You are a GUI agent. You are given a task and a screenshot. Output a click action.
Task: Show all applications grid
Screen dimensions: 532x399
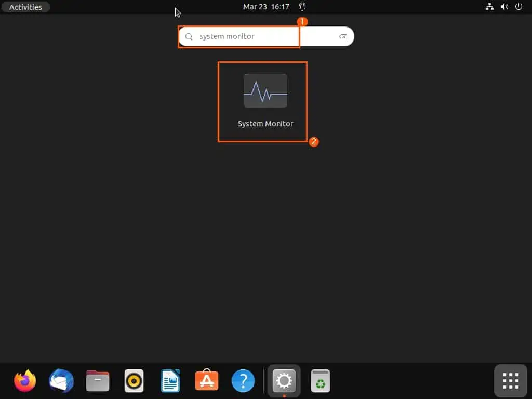coord(510,381)
